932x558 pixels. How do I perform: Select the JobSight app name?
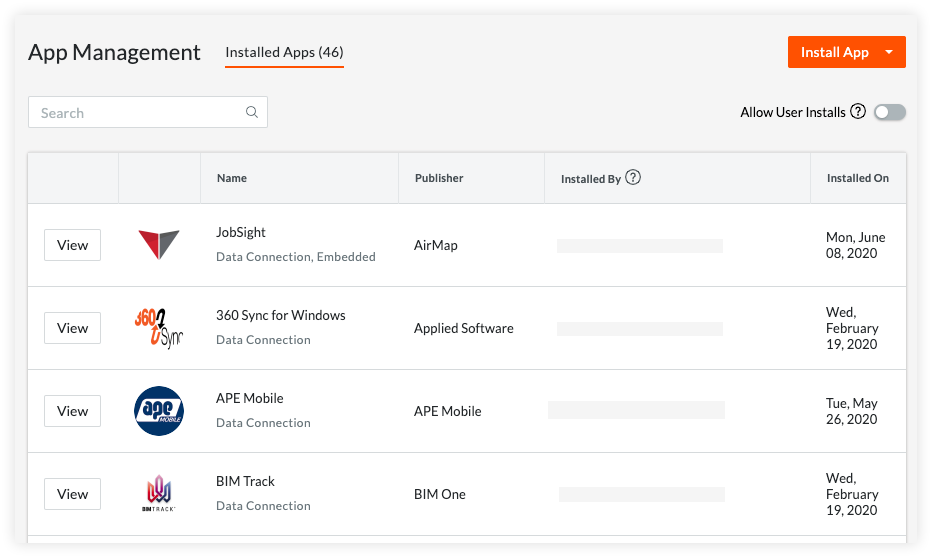[x=241, y=232]
